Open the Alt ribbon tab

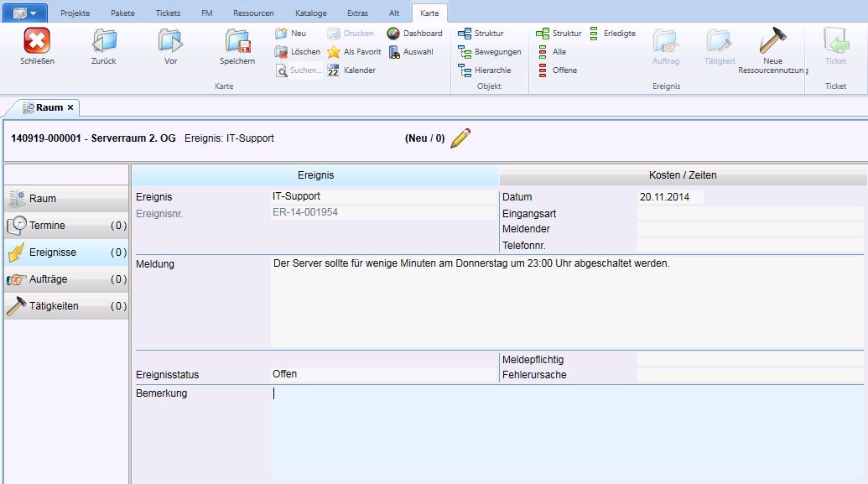pos(393,13)
